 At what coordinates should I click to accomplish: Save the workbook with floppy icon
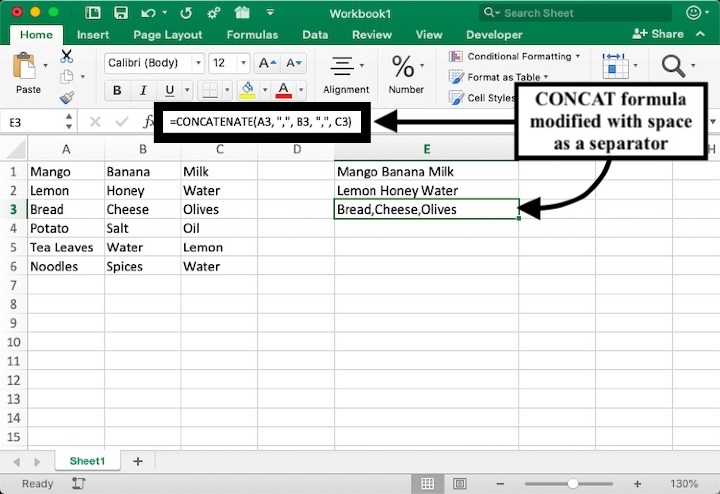[x=121, y=13]
